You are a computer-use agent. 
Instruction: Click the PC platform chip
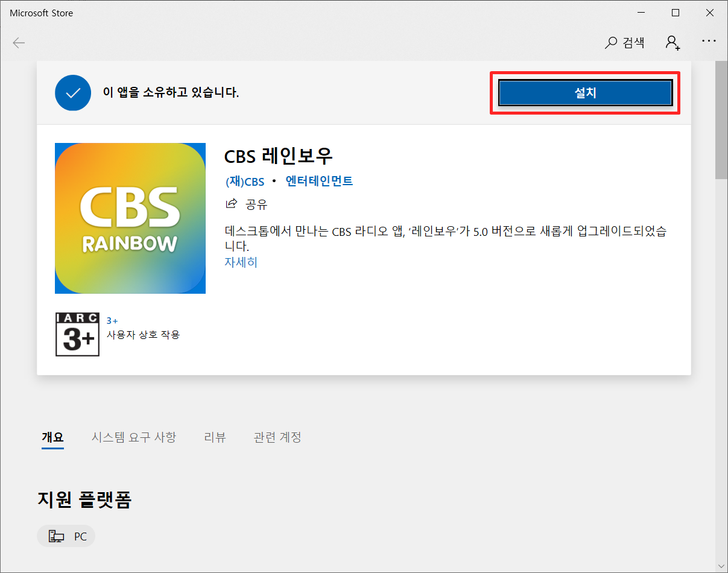click(66, 536)
